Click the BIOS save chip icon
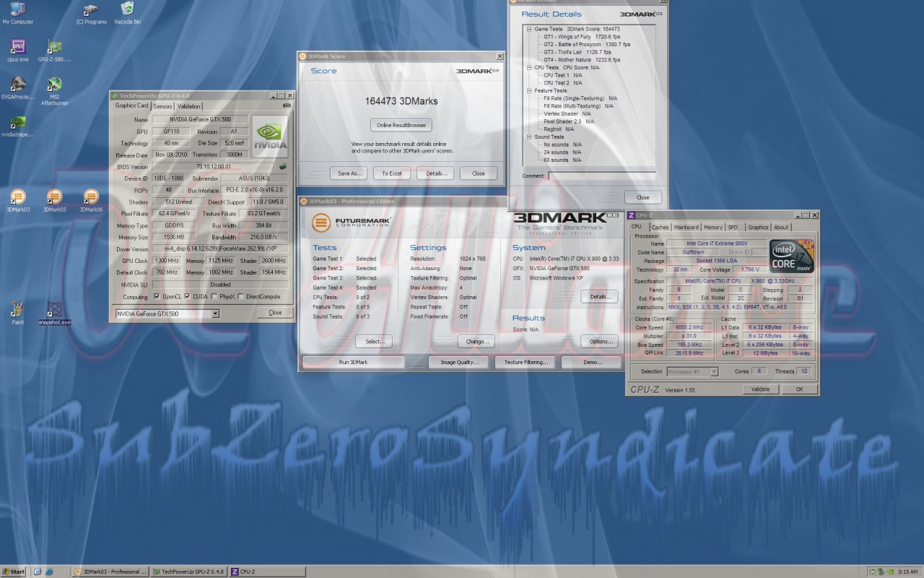The image size is (924, 578). (x=283, y=166)
